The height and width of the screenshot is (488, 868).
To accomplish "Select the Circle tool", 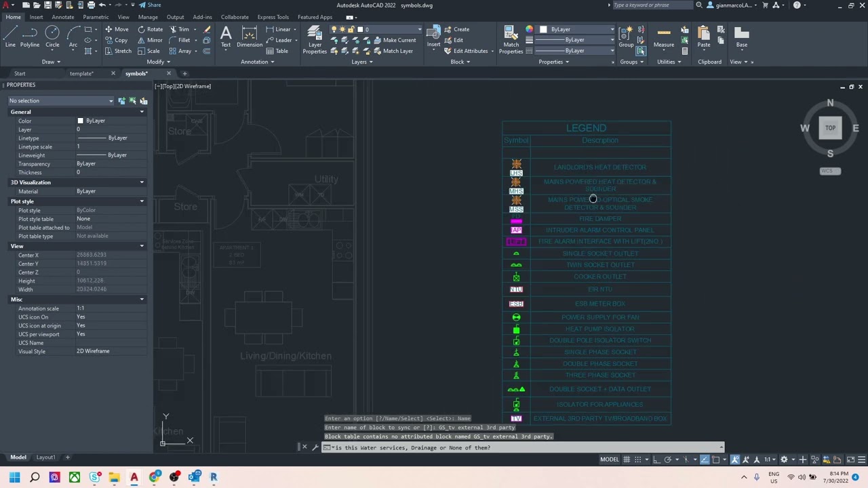I will [52, 37].
